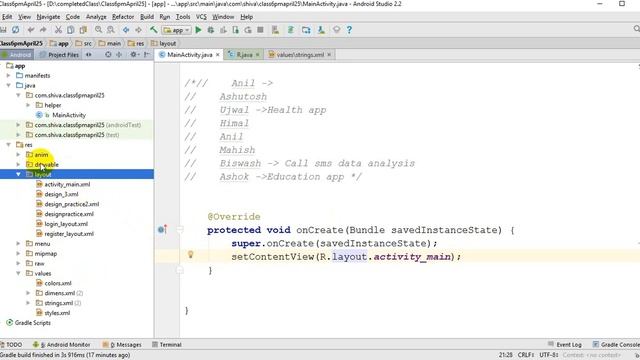Open AVD Manager icon
640x360 pixels.
point(276,30)
